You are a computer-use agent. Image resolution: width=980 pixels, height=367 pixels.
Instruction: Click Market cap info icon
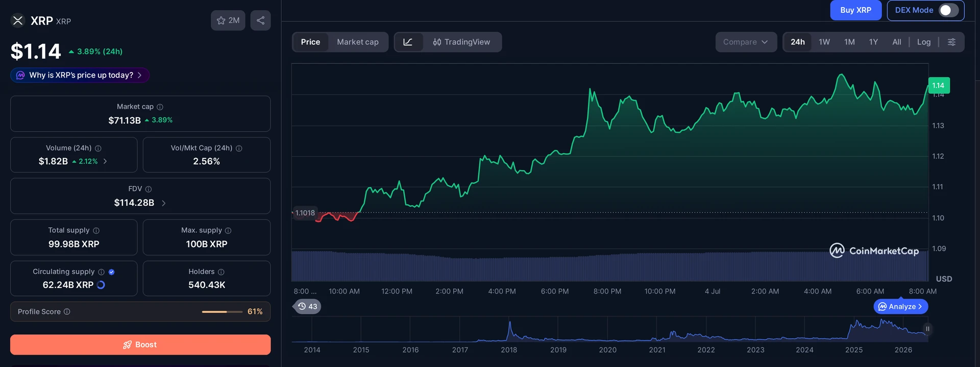160,107
